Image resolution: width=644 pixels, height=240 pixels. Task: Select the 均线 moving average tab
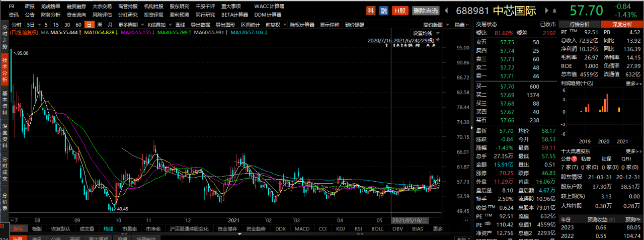[x=109, y=228]
